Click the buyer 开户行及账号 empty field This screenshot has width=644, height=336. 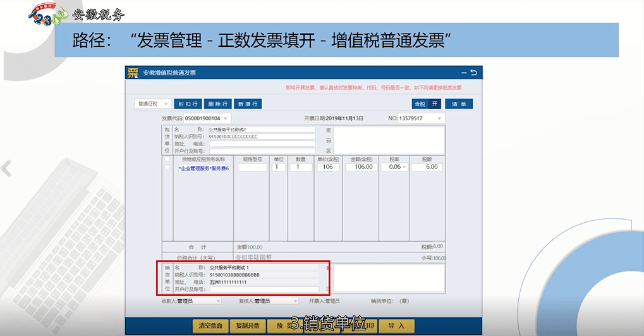[262, 151]
